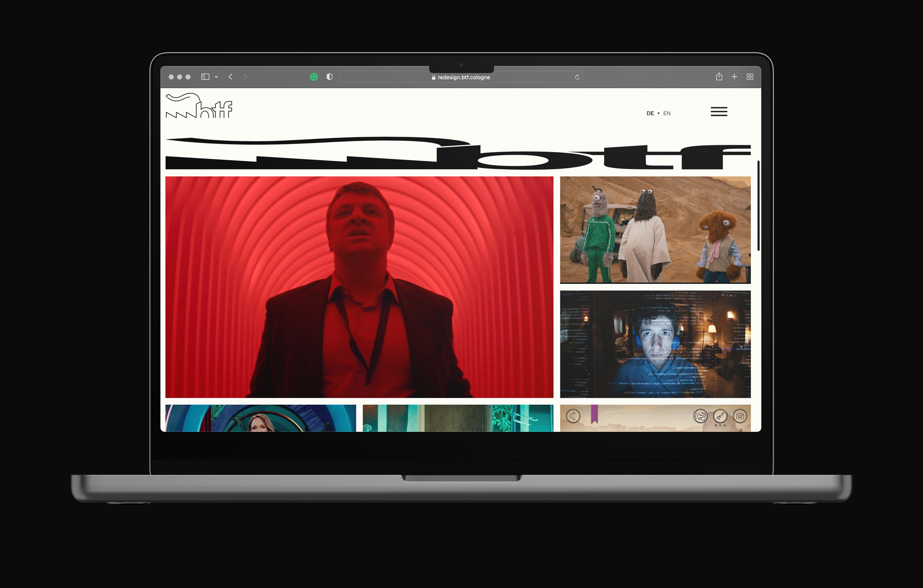Switch site language to EN
Image resolution: width=923 pixels, height=588 pixels.
[667, 114]
